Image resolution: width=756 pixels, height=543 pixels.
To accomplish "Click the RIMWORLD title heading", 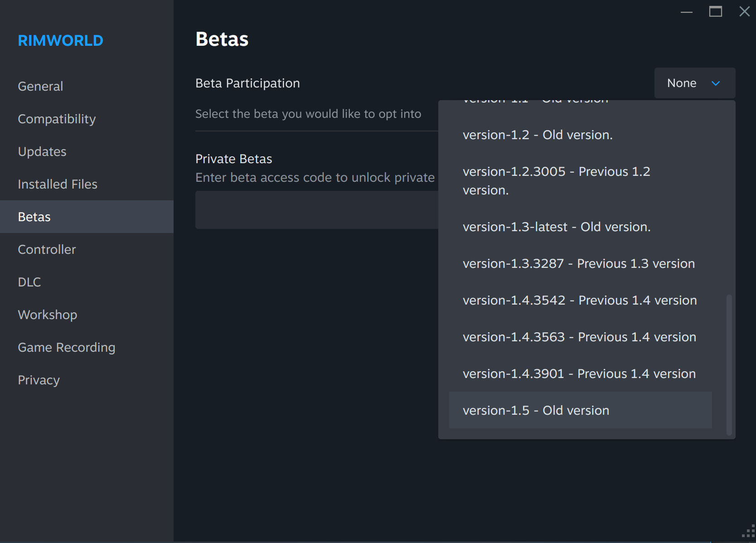I will [61, 40].
